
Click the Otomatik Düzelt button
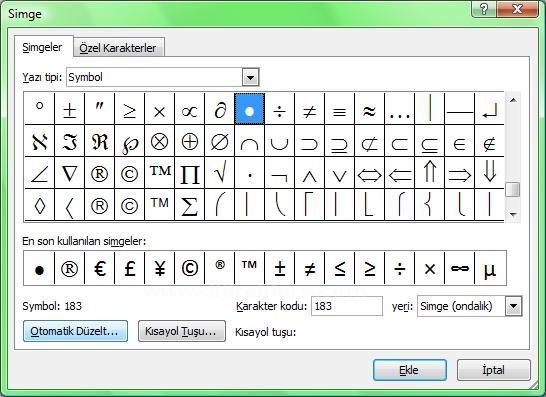pos(75,331)
